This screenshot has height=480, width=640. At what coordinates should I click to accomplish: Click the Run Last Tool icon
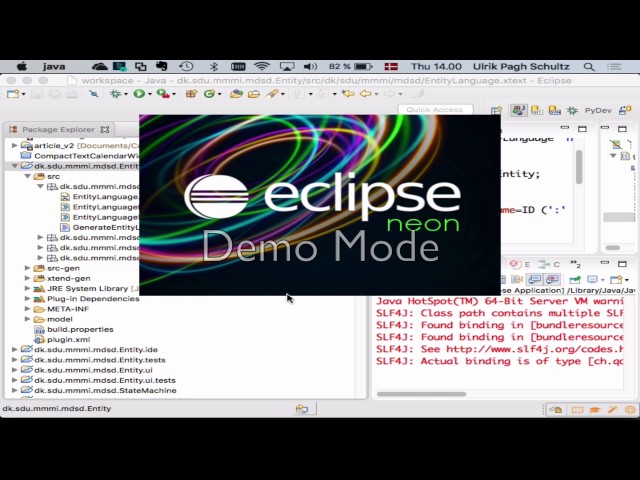[163, 94]
